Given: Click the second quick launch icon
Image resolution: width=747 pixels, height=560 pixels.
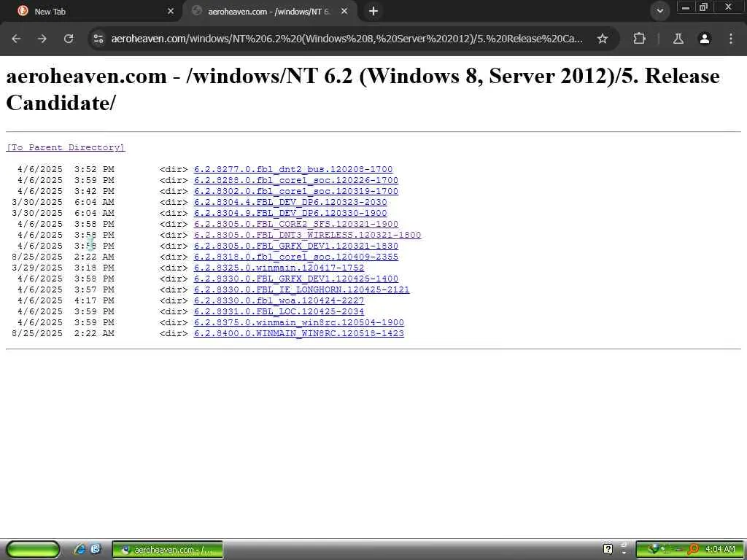Looking at the screenshot, I should point(96,550).
